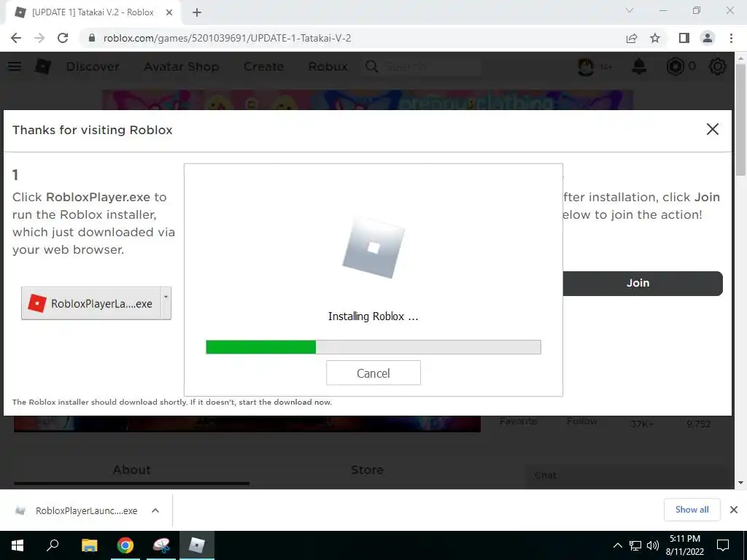Open the Robux balance icon
The width and height of the screenshot is (747, 560).
675,66
